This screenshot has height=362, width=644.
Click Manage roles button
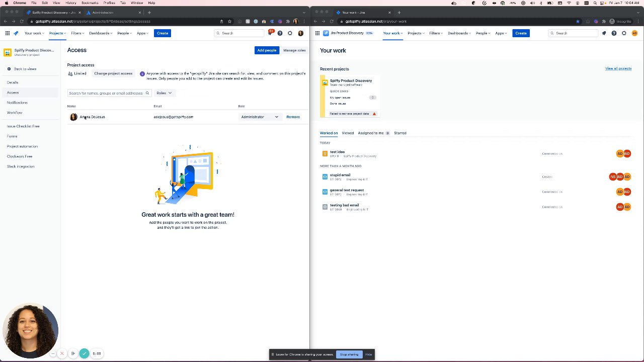point(294,50)
